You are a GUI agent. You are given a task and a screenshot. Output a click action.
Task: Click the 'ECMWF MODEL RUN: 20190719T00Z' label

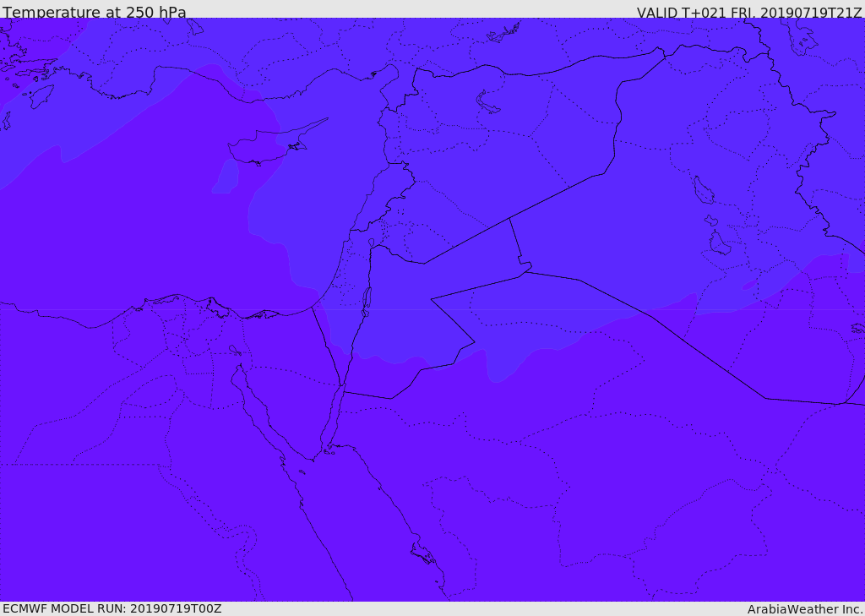(112, 608)
